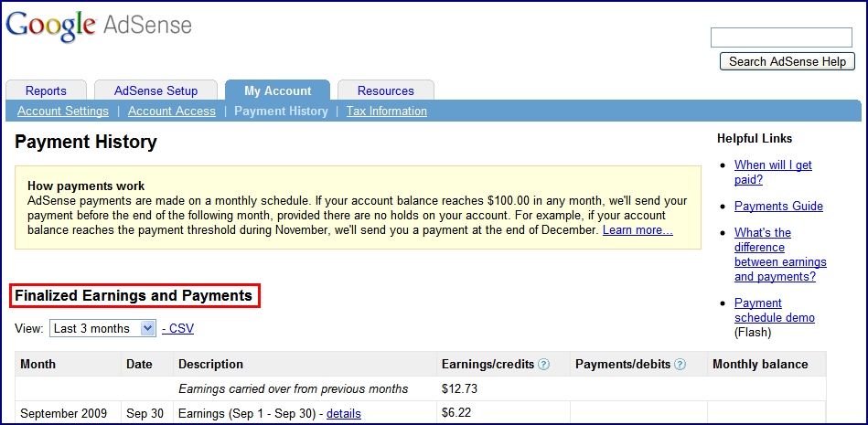Viewport: 868px width, 425px height.
Task: Go to Account Settings subpage
Action: [x=63, y=112]
